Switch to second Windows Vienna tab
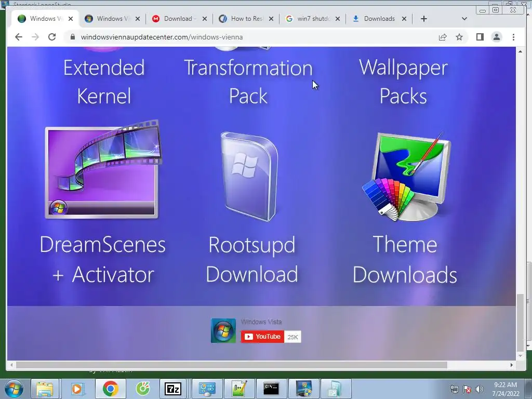This screenshot has height=399, width=532. click(x=112, y=19)
